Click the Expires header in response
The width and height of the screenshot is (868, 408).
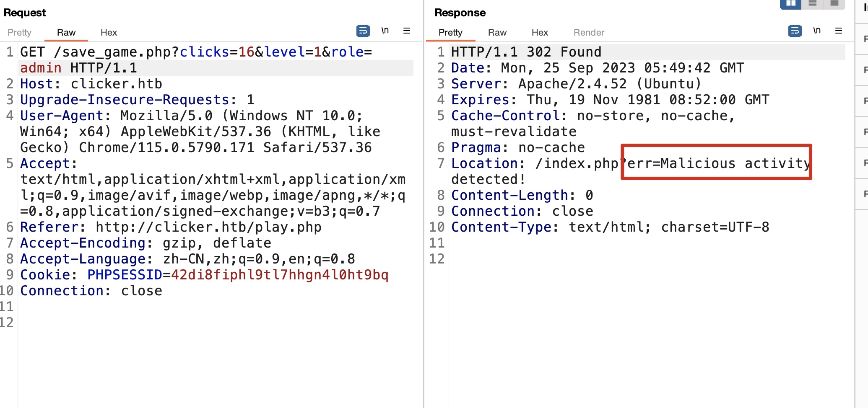click(x=610, y=100)
